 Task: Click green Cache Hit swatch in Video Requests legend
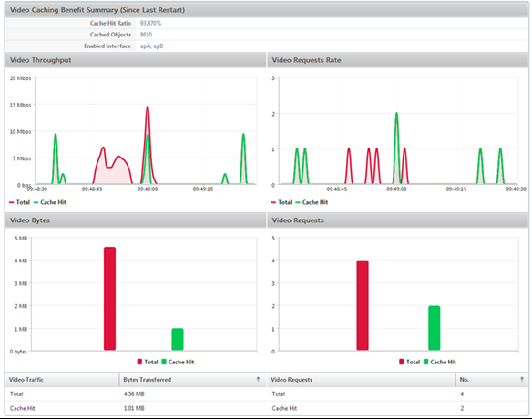[x=425, y=362]
